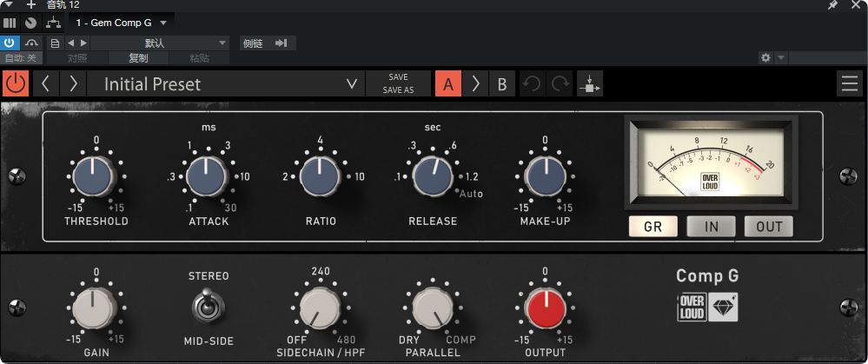Click the 粘贴 paste button
Viewport: 868px width, 364px height.
(x=199, y=58)
